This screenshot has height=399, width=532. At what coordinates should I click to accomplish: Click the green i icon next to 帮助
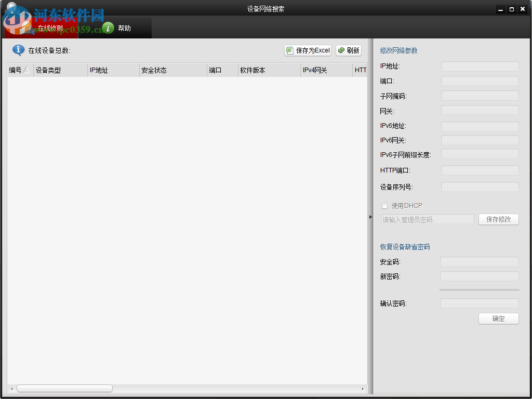pyautogui.click(x=108, y=28)
